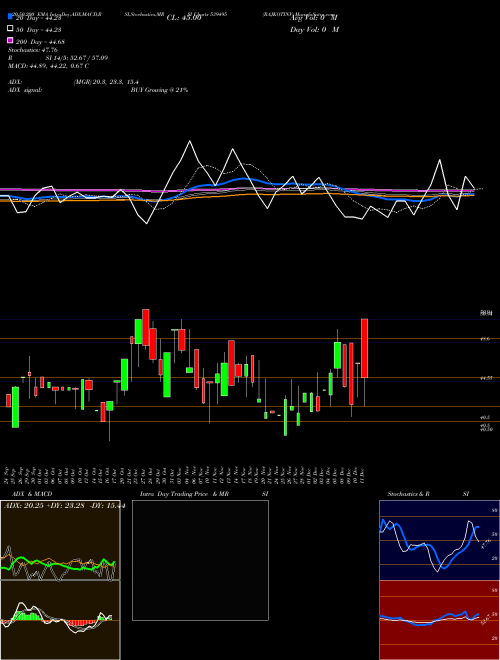The image size is (500, 660).
Task: Click the highest peak of the white price line
Action: pyautogui.click(x=190, y=141)
